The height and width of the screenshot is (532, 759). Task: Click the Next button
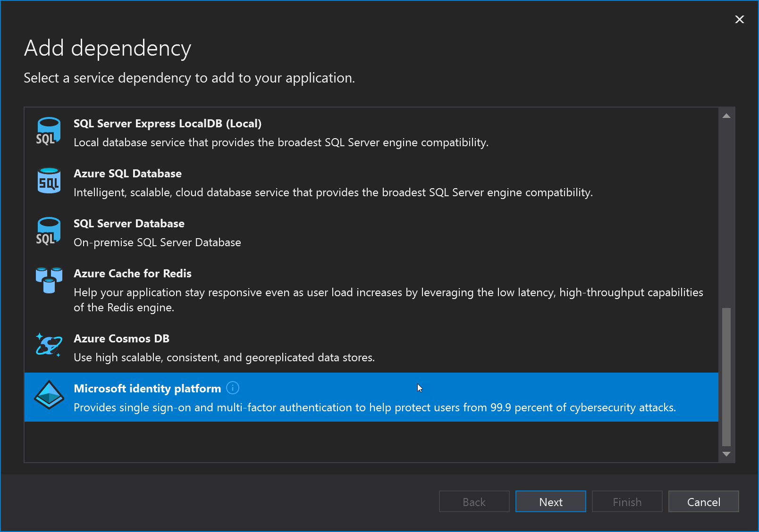(551, 501)
